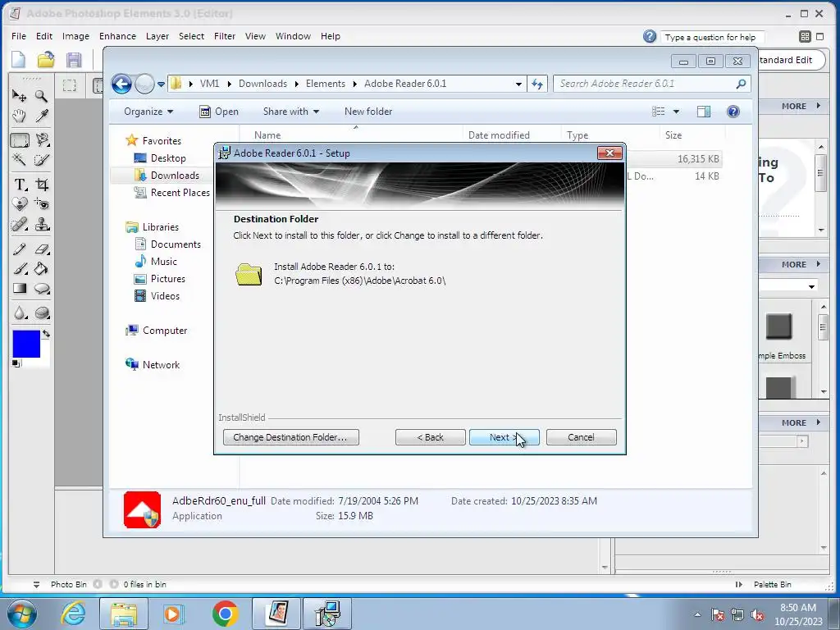This screenshot has height=630, width=840.
Task: Click the Back button in the setup dialog
Action: pos(430,437)
